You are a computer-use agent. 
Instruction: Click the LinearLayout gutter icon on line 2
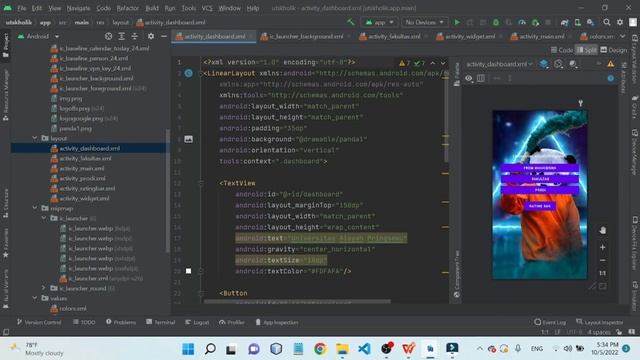(189, 73)
